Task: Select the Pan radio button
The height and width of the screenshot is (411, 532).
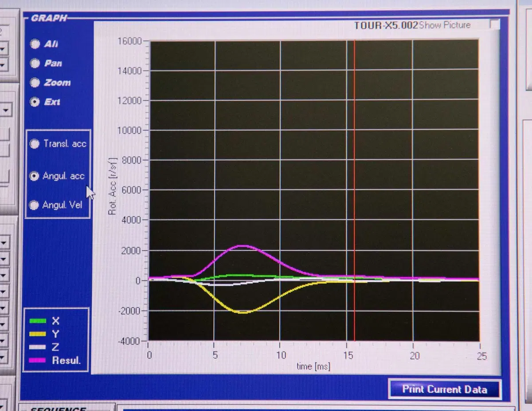Action: point(35,63)
